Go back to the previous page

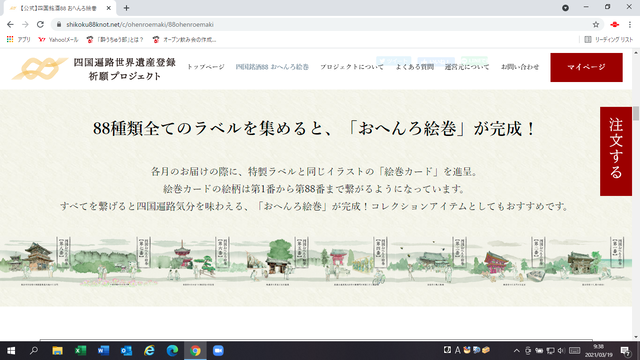click(10, 24)
